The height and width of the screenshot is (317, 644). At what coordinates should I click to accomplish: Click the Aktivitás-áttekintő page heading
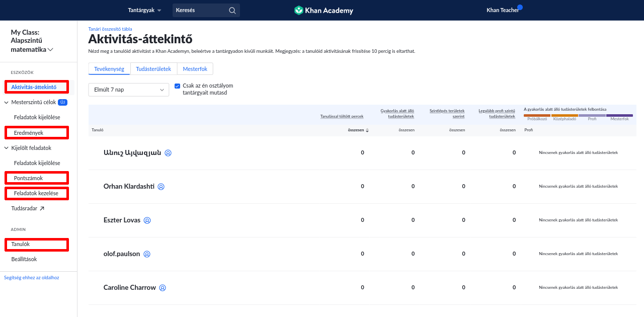tap(140, 39)
